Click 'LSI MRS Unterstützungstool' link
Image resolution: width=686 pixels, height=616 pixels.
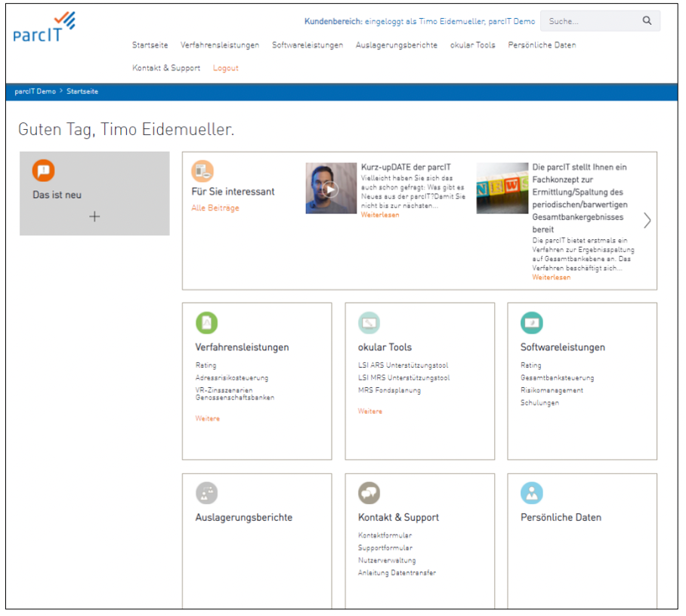[x=403, y=377]
